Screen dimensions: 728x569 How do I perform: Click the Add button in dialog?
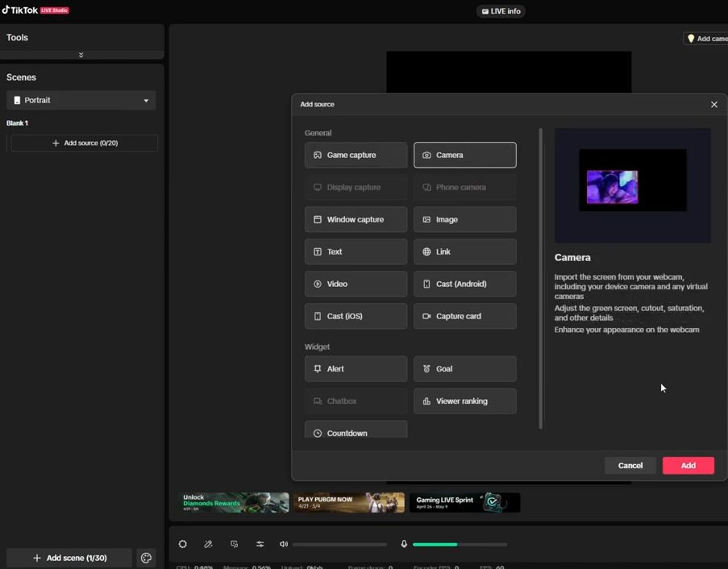688,465
